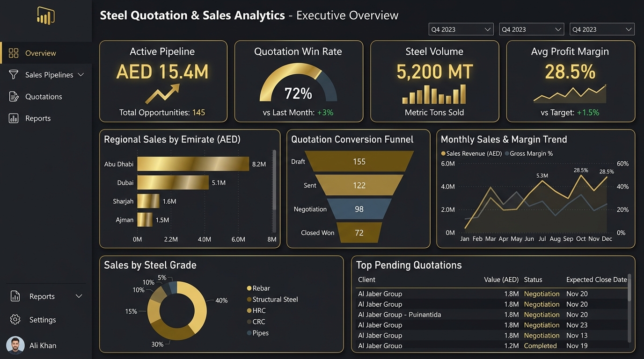Click the Avg Profit Margin sparkline
The width and height of the screenshot is (644, 359).
[570, 93]
